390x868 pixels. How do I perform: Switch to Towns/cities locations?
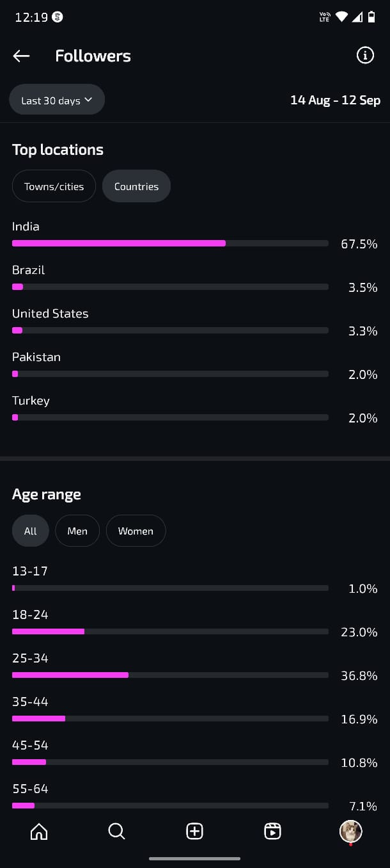[x=54, y=186]
